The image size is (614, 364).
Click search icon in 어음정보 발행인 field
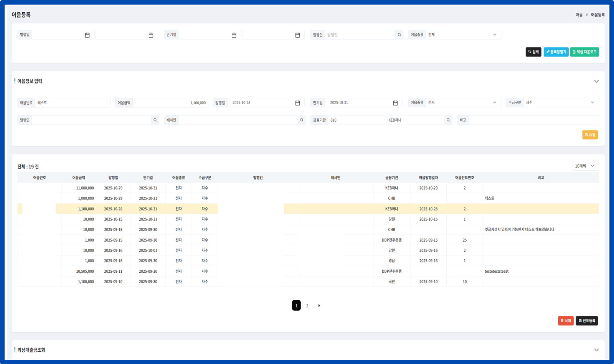point(155,120)
